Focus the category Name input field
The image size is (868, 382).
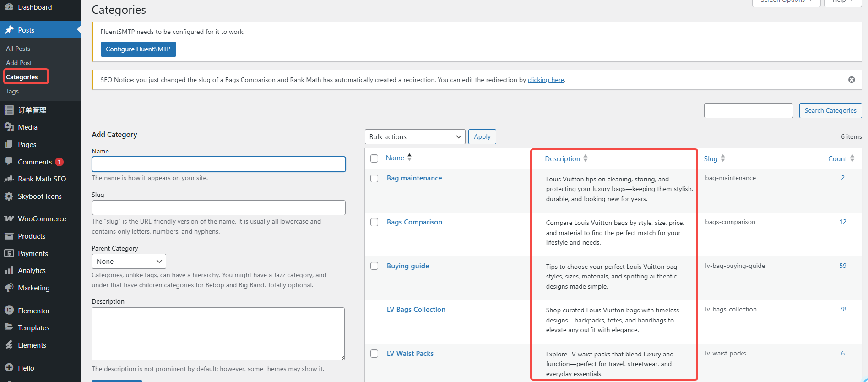pyautogui.click(x=218, y=164)
